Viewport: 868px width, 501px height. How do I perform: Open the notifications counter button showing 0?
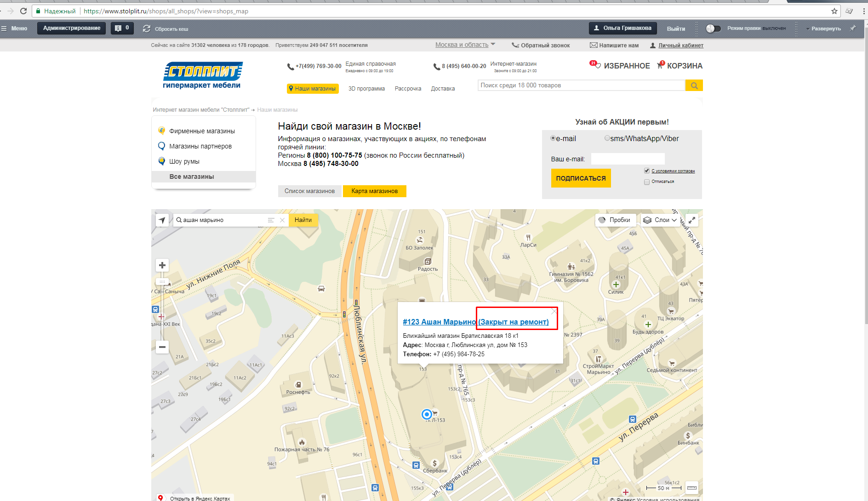point(122,28)
